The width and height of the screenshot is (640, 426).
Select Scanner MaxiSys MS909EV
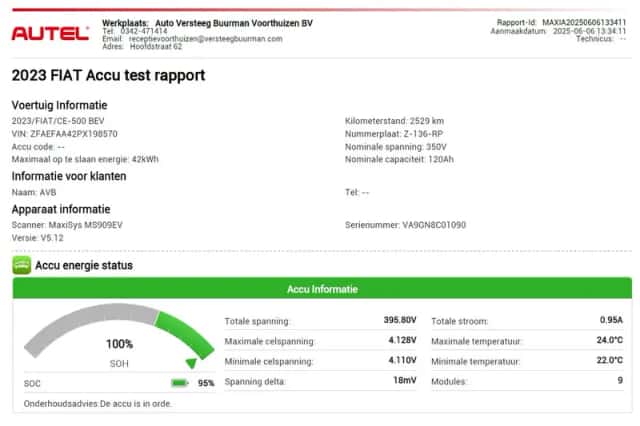pyautogui.click(x=67, y=225)
